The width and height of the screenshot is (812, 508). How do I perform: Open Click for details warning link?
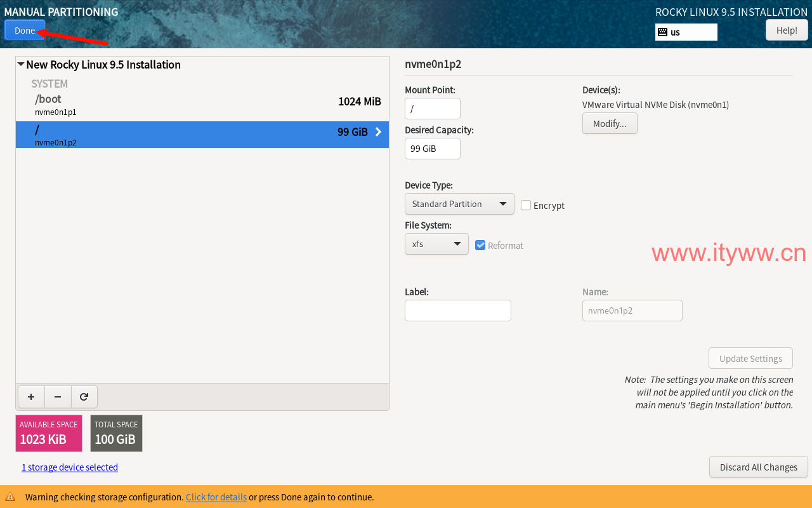pyautogui.click(x=216, y=497)
